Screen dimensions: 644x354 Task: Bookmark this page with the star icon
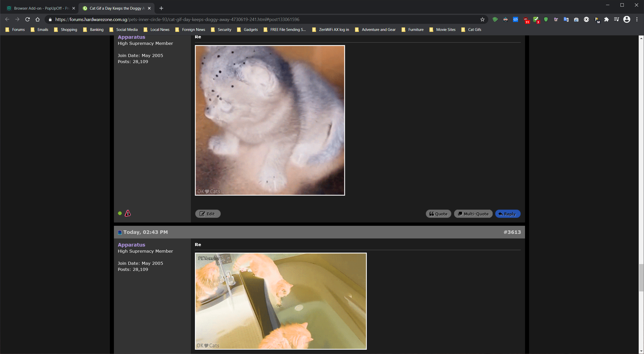pos(482,20)
